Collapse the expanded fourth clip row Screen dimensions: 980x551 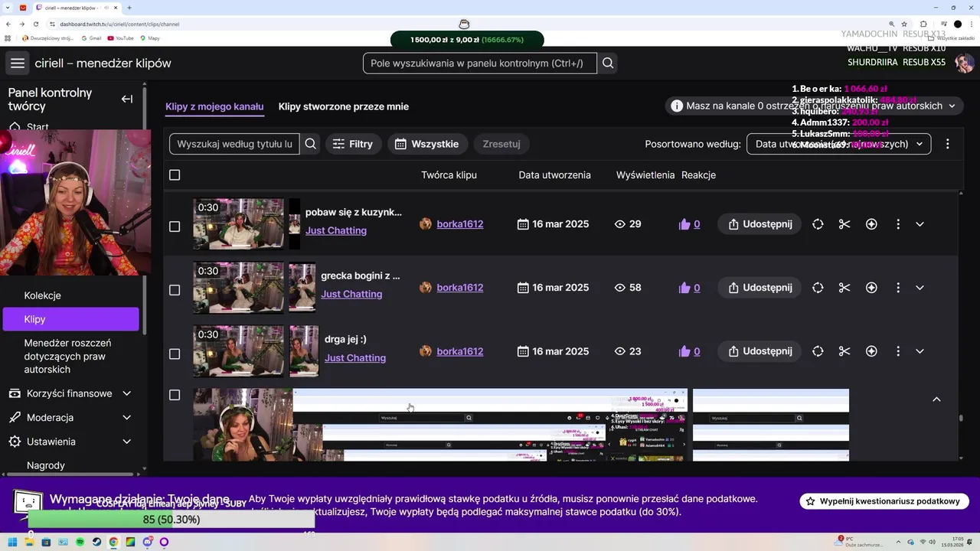pos(936,399)
